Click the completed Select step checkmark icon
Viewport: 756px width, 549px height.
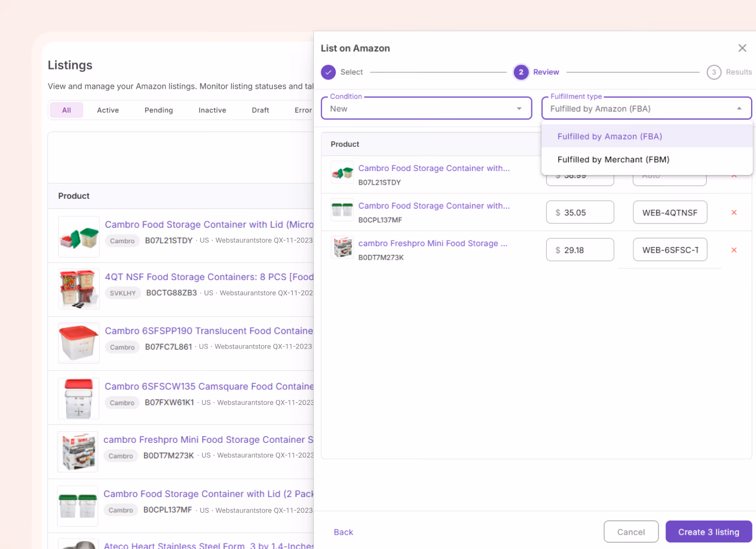tap(328, 72)
